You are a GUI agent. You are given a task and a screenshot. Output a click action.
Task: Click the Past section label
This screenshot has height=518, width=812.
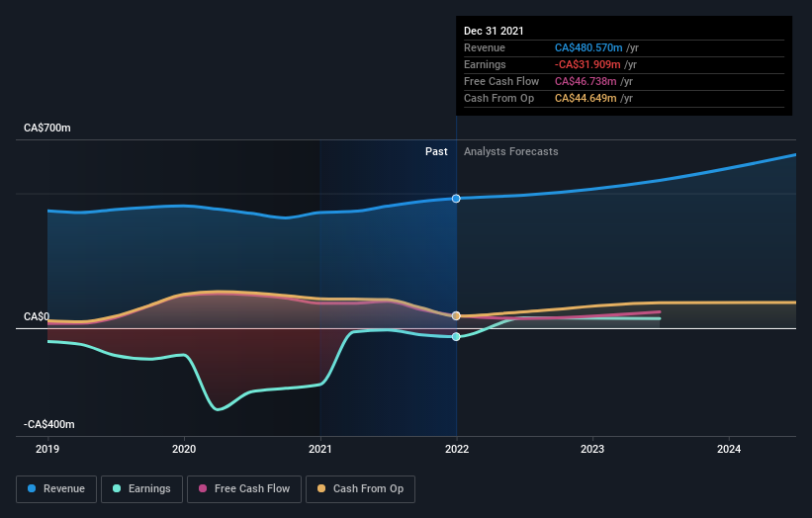pos(436,151)
